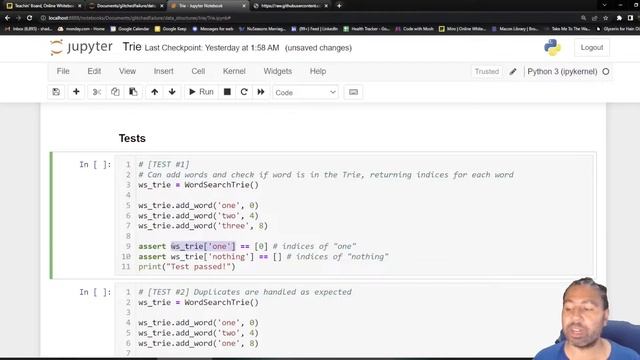Cut selected cells with scissors icon
640x360 pixels.
point(97,92)
